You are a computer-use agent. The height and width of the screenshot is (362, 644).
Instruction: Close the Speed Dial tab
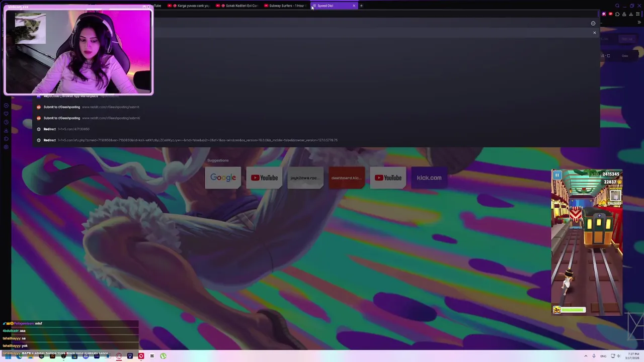[x=354, y=6]
